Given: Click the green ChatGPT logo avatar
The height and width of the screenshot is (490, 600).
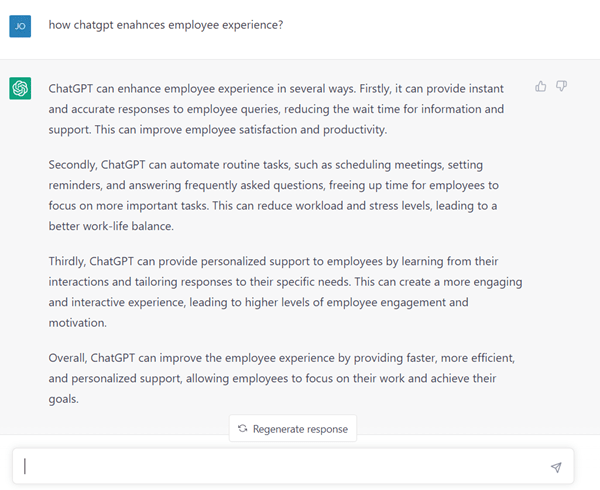Looking at the screenshot, I should [20, 88].
